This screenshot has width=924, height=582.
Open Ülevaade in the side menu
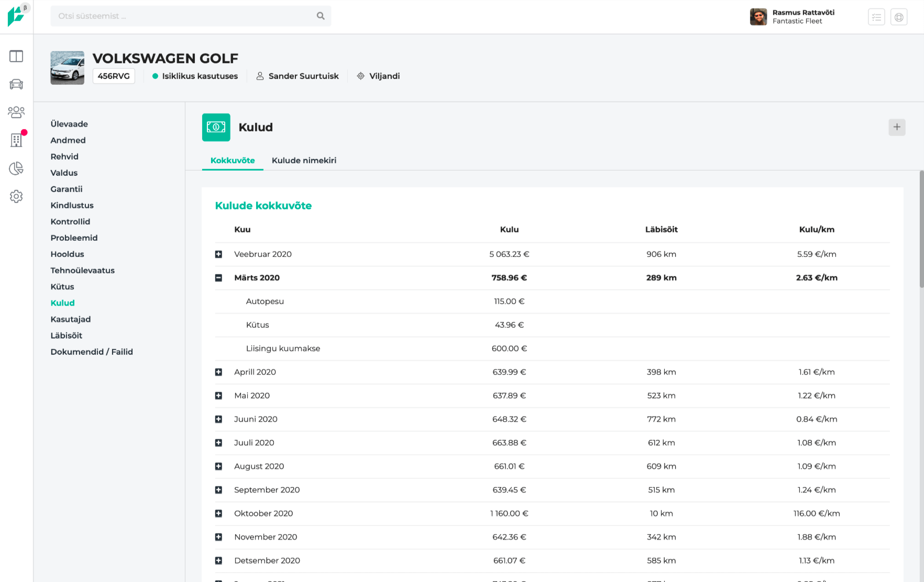point(69,124)
